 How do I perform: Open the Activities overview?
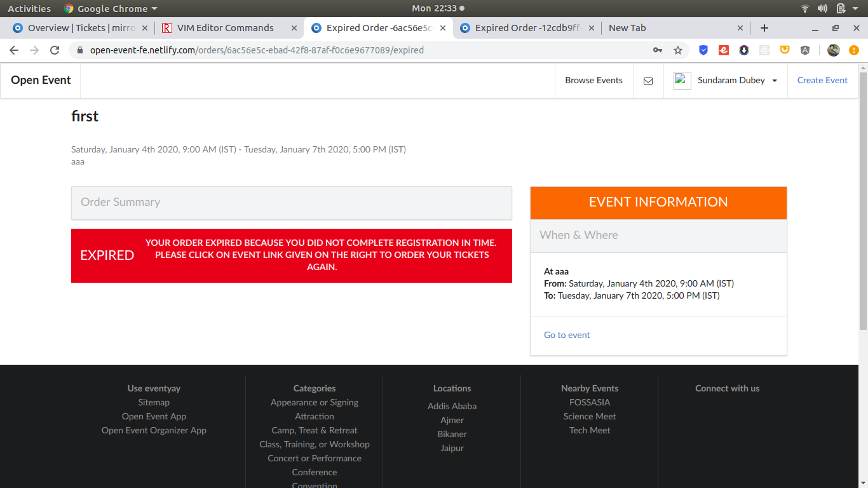tap(29, 8)
